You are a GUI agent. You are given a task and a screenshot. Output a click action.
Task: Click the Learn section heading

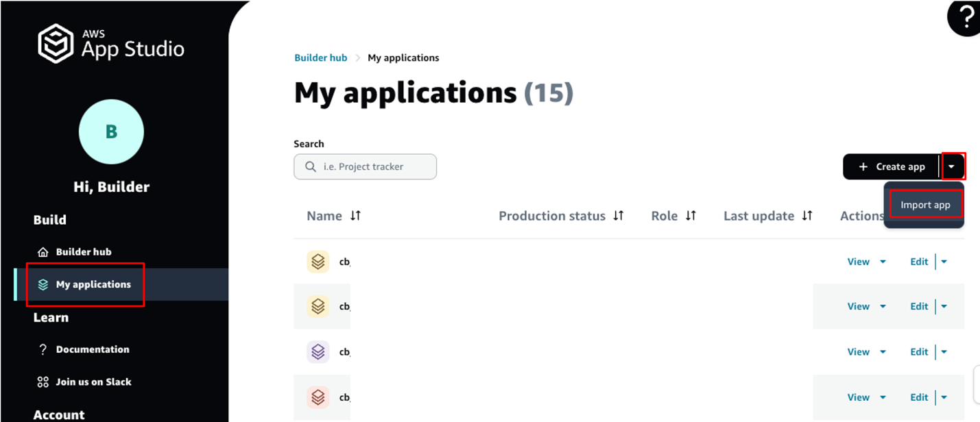[51, 317]
